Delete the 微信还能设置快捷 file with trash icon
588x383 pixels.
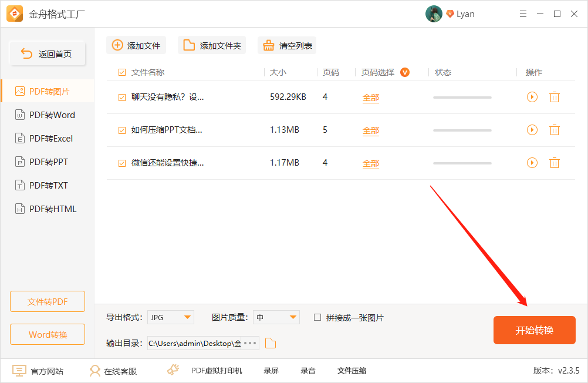coord(554,163)
